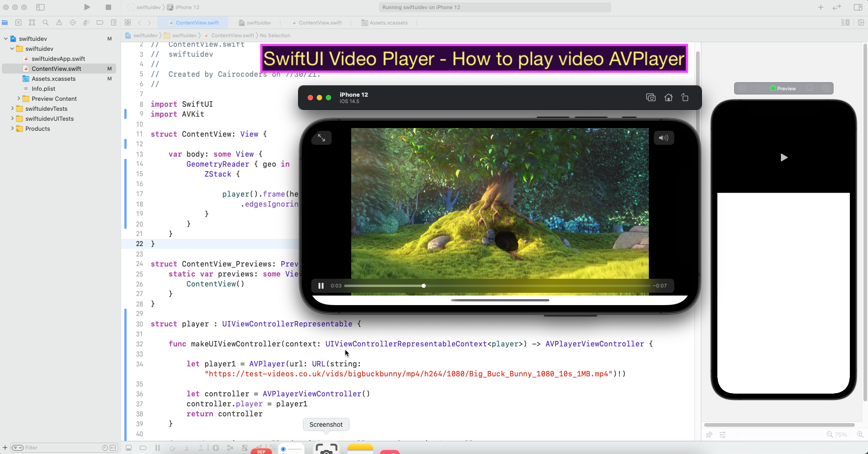Open the related items grid menu
This screenshot has width=868, height=454.
click(128, 23)
